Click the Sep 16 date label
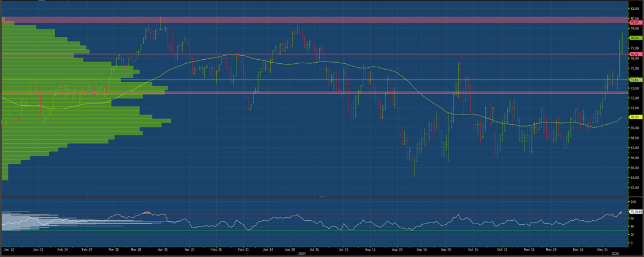 click(x=422, y=249)
